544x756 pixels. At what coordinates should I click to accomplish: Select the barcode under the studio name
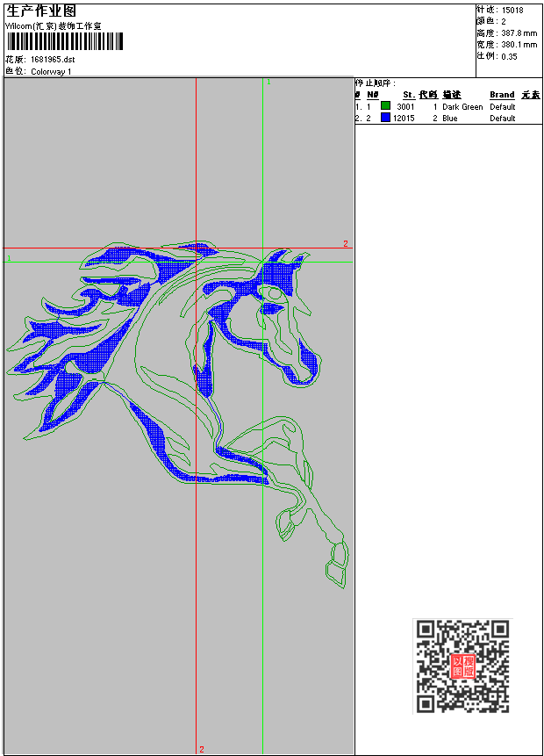(65, 41)
